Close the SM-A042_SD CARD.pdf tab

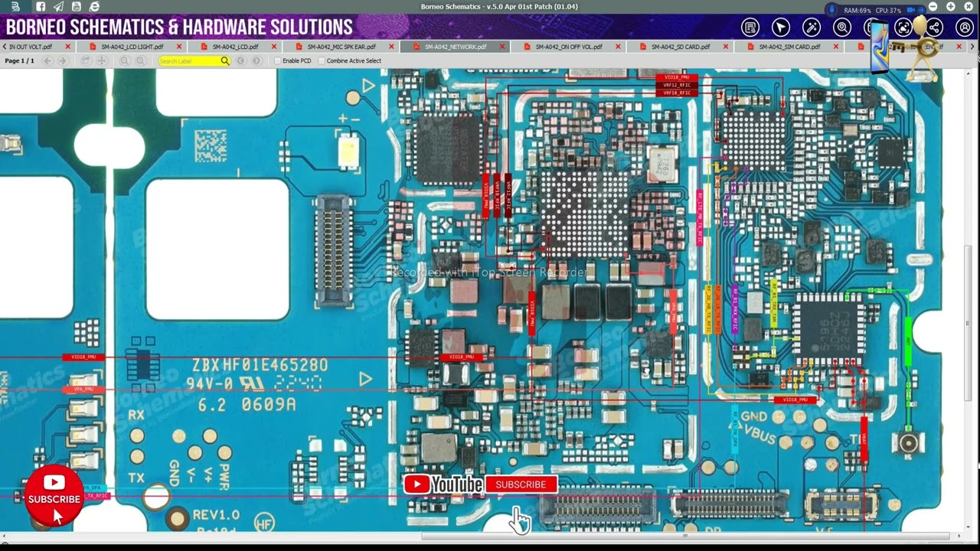tap(726, 47)
